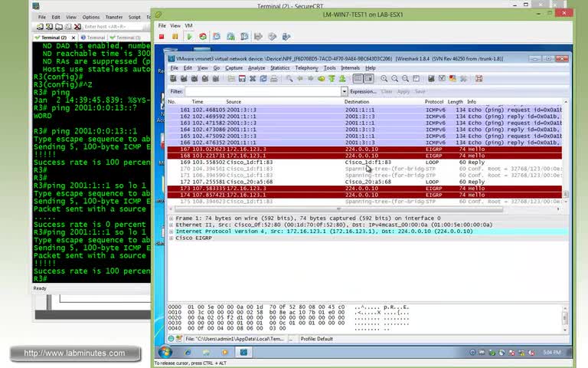
Task: Restart the running Wireshark capture
Action: click(x=216, y=78)
